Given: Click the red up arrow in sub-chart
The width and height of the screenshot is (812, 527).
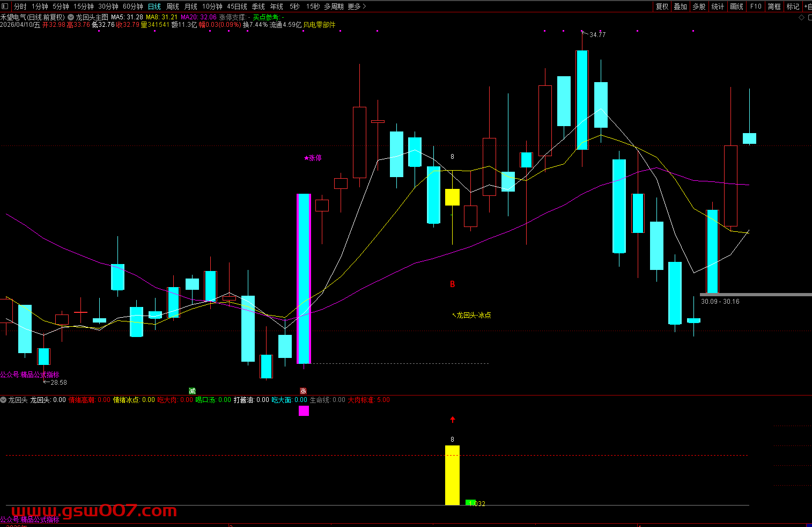Looking at the screenshot, I should coord(452,419).
